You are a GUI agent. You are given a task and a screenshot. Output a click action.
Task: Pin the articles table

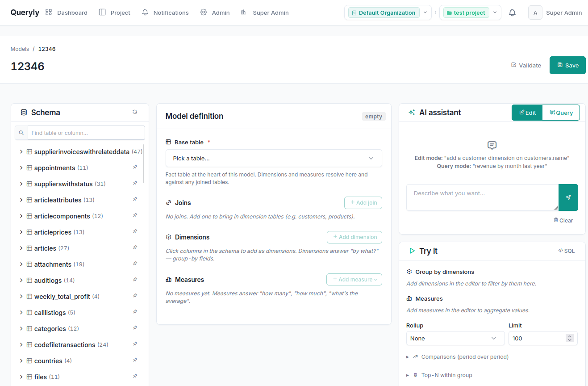click(x=135, y=248)
